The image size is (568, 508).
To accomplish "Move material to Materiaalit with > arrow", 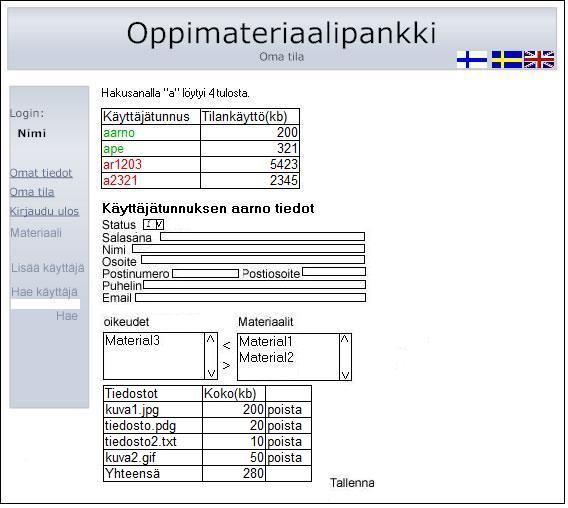I will coord(227,365).
